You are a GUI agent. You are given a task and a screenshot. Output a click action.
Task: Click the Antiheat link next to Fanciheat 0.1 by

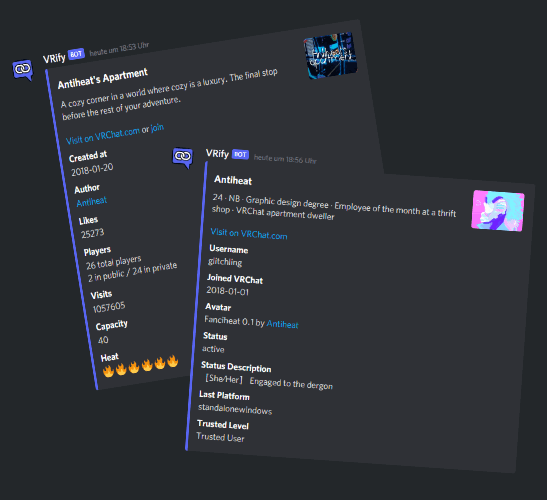(x=283, y=324)
